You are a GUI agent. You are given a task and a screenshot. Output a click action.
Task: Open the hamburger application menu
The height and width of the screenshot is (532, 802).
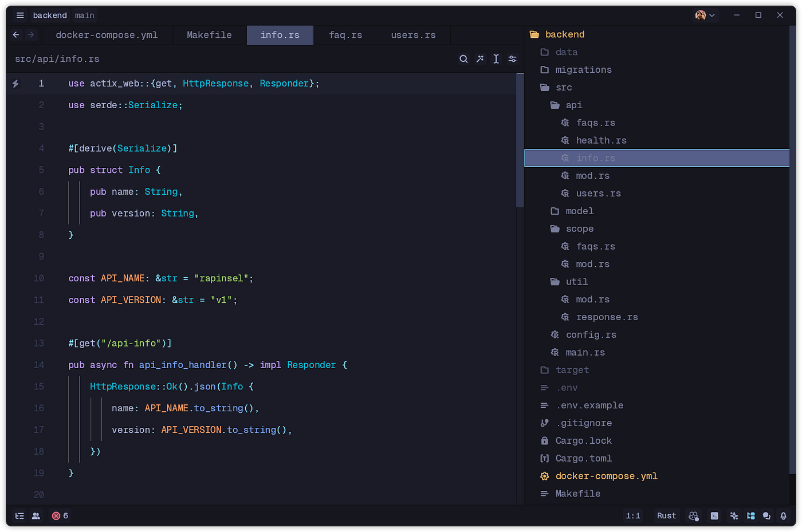click(20, 15)
